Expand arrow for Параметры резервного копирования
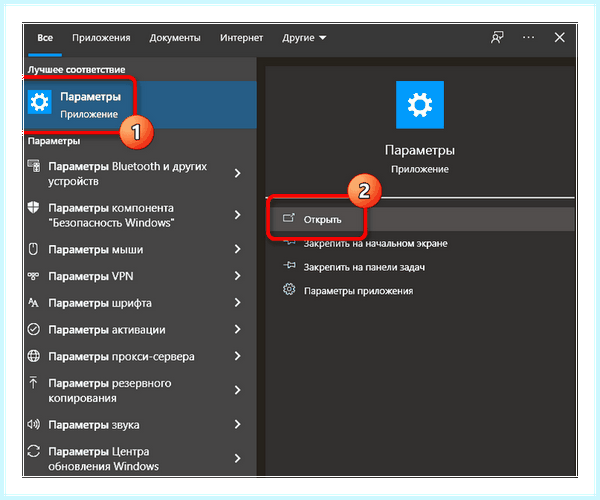The image size is (600, 500). [238, 390]
